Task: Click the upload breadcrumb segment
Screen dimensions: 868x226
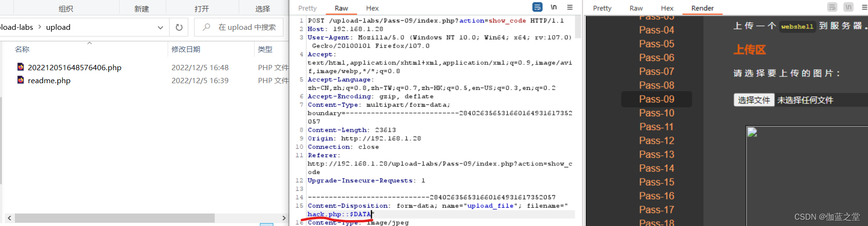Action: 58,27
